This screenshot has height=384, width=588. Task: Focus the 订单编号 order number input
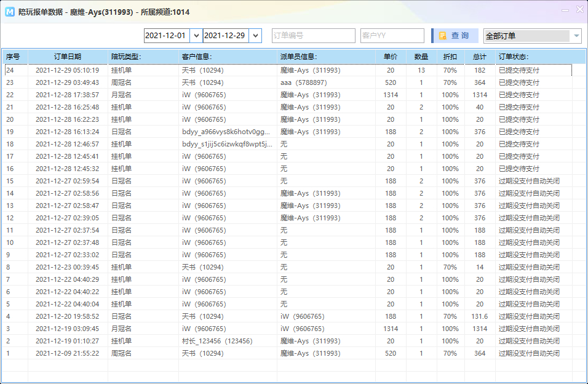click(314, 36)
